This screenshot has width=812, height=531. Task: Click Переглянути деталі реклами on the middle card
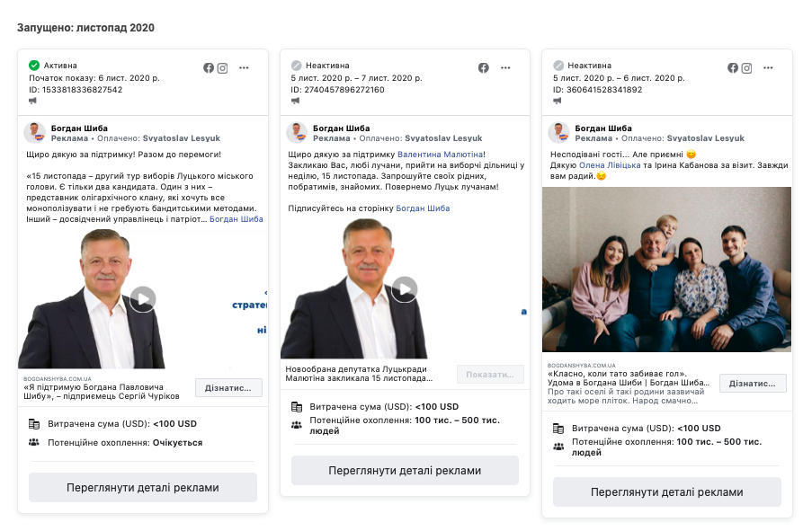(405, 471)
